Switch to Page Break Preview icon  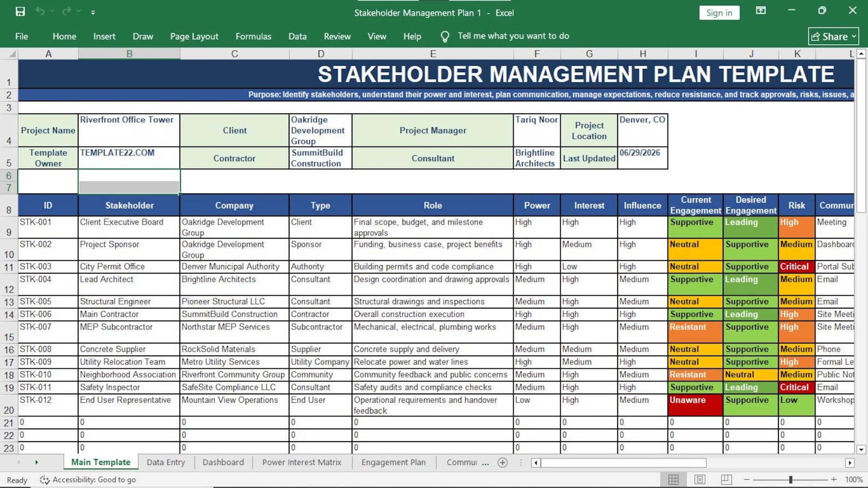tap(726, 479)
